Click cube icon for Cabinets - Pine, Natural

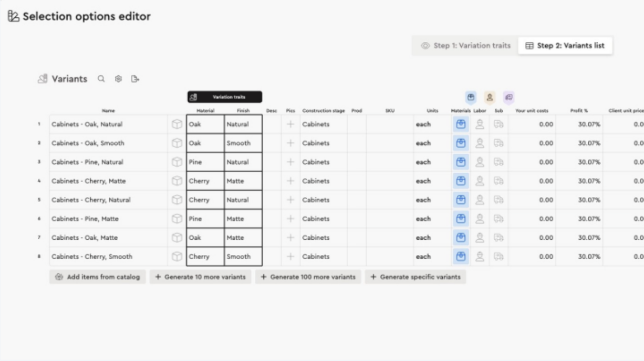coord(177,162)
